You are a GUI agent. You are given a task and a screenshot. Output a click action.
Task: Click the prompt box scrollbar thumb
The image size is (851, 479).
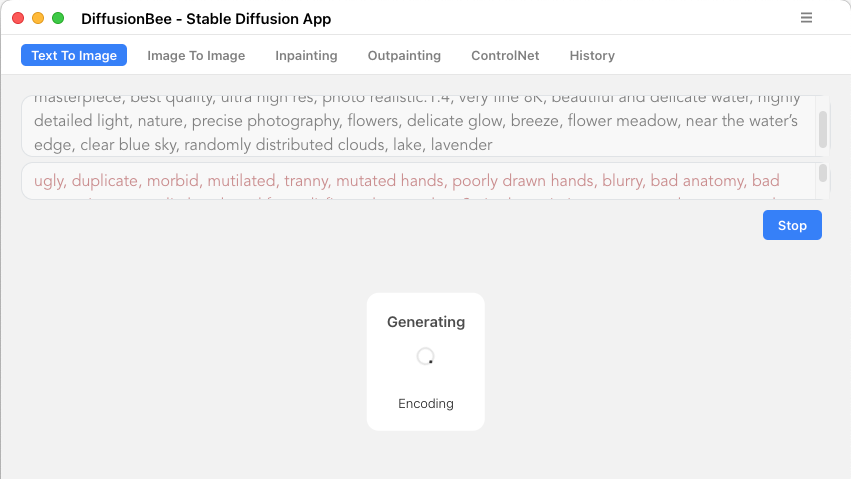point(823,129)
